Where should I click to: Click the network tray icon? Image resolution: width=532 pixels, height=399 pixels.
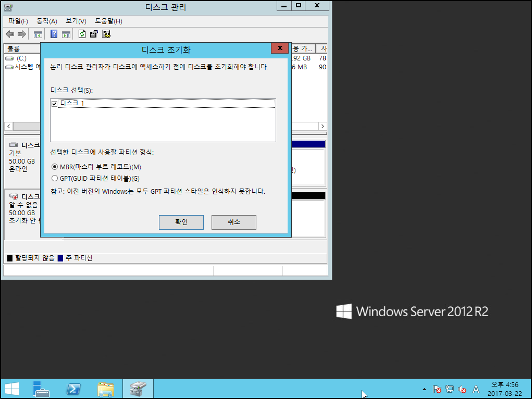450,389
